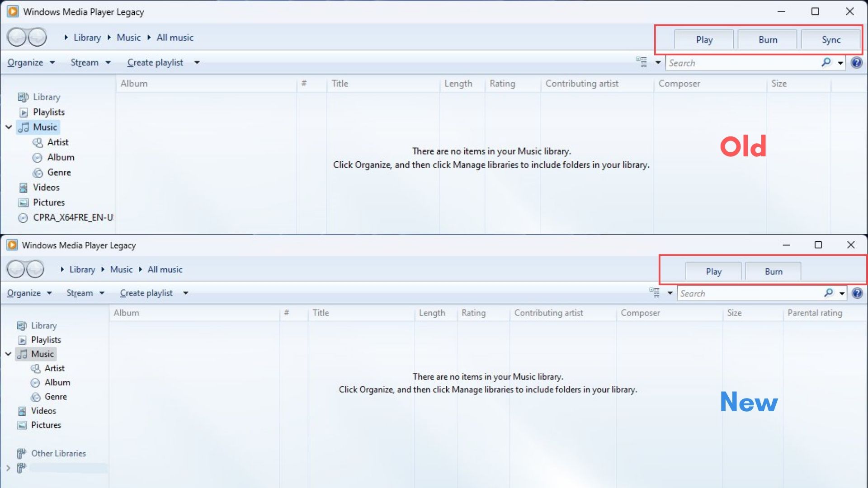Click the Videos icon in the top window

23,188
